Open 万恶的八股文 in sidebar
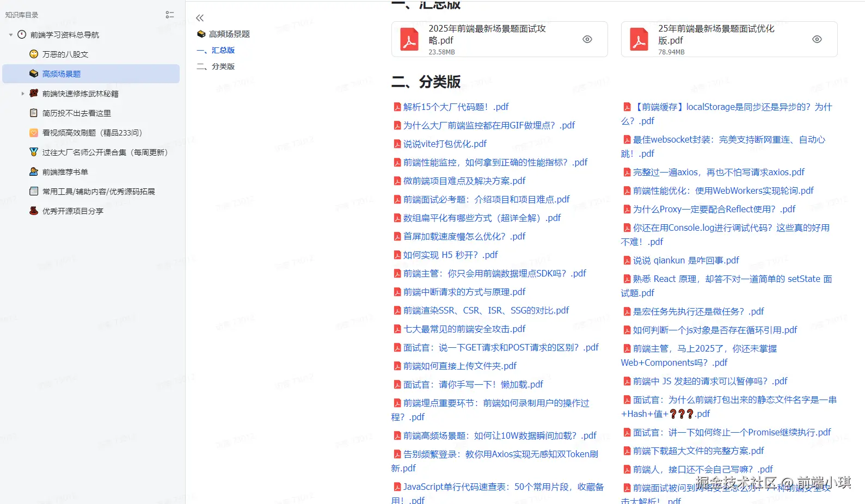 tap(65, 54)
